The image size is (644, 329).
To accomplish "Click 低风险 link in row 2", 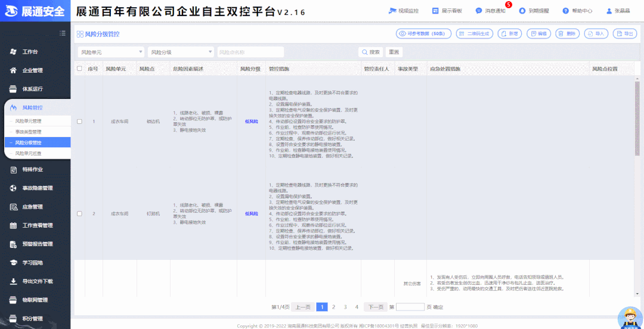I will tap(252, 213).
